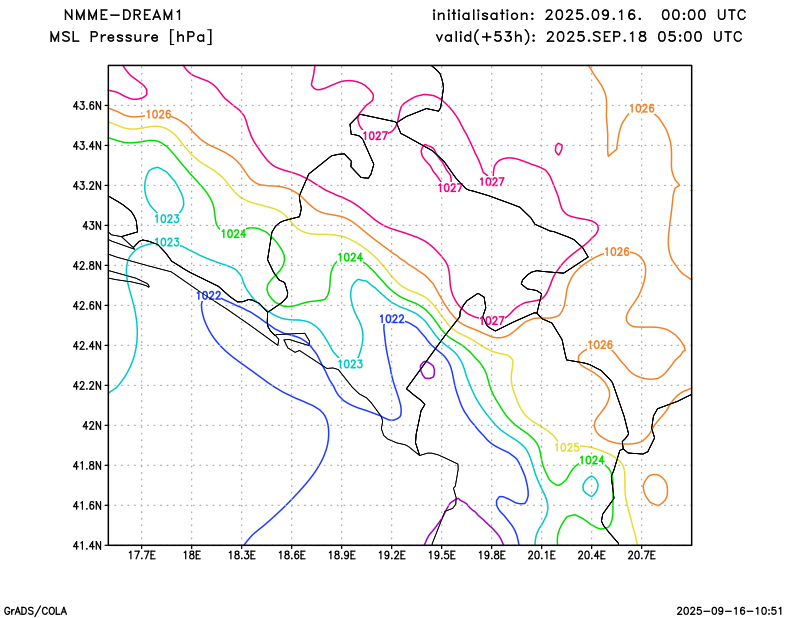This screenshot has height=618, width=800.
Task: Select the 19.2E longitude axis label
Action: point(391,555)
